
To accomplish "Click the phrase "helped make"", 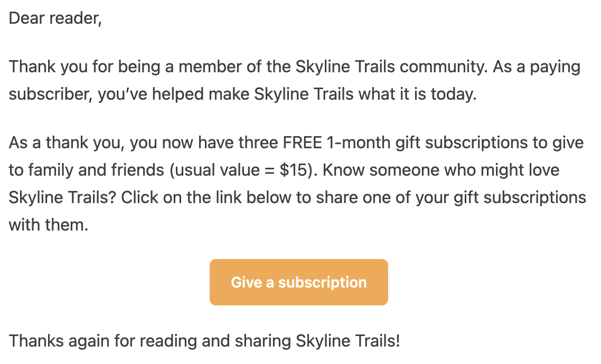I will coord(201,94).
